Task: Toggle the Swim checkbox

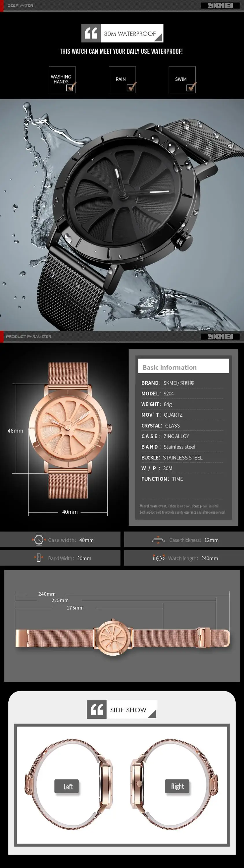Action: click(190, 88)
